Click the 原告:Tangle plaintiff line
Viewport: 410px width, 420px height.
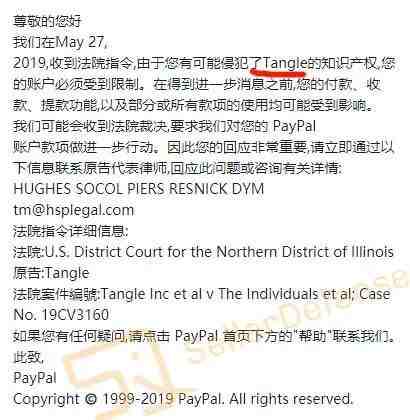(51, 273)
